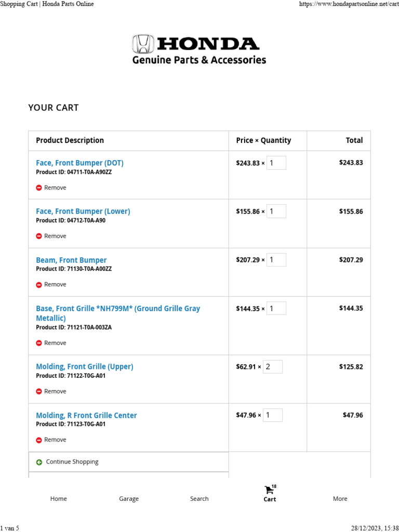The height and width of the screenshot is (532, 399).
Task: Open Beam, Front Bumper product link
Action: pyautogui.click(x=71, y=260)
